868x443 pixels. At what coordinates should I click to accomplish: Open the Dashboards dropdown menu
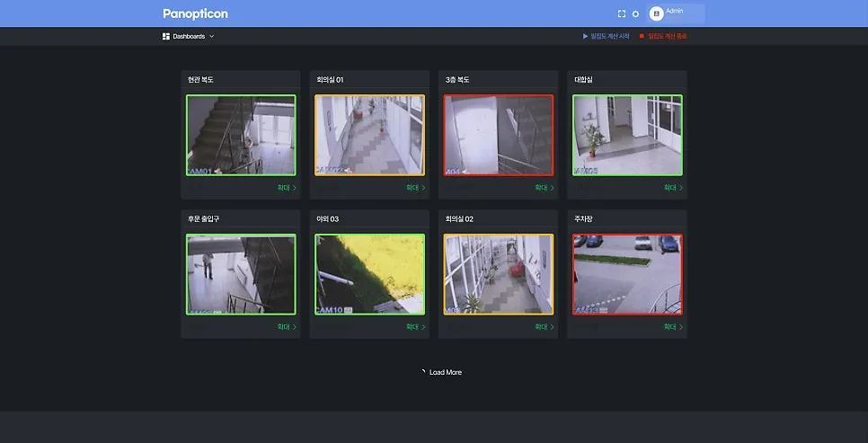click(188, 37)
